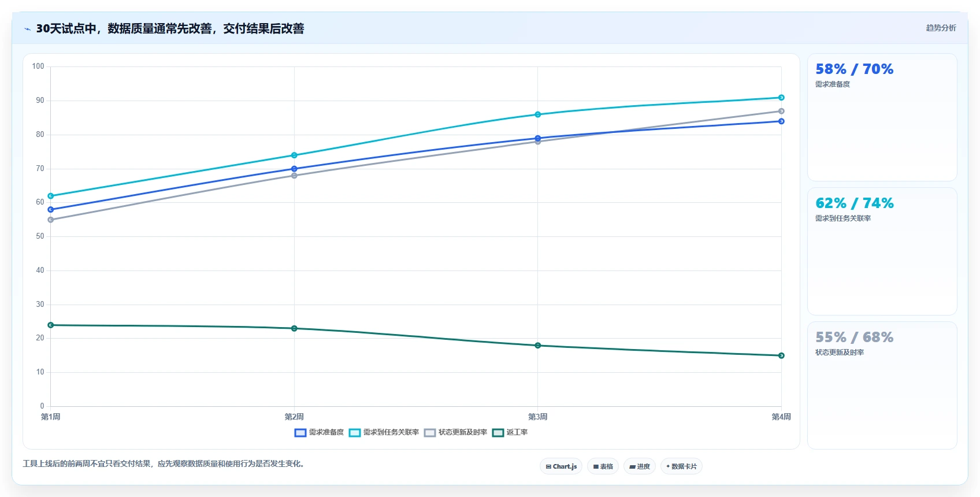This screenshot has height=497, width=980.
Task: Click the 进度 tag
Action: click(639, 466)
